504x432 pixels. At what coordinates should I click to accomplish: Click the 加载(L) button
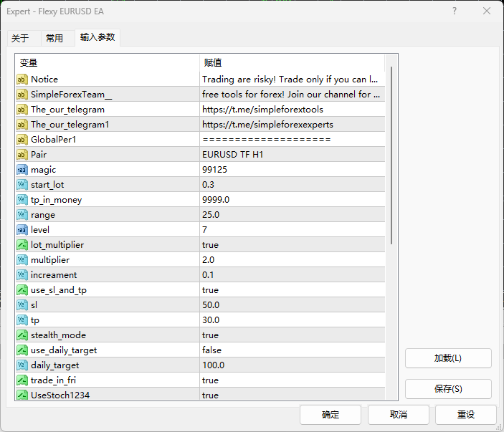click(448, 358)
